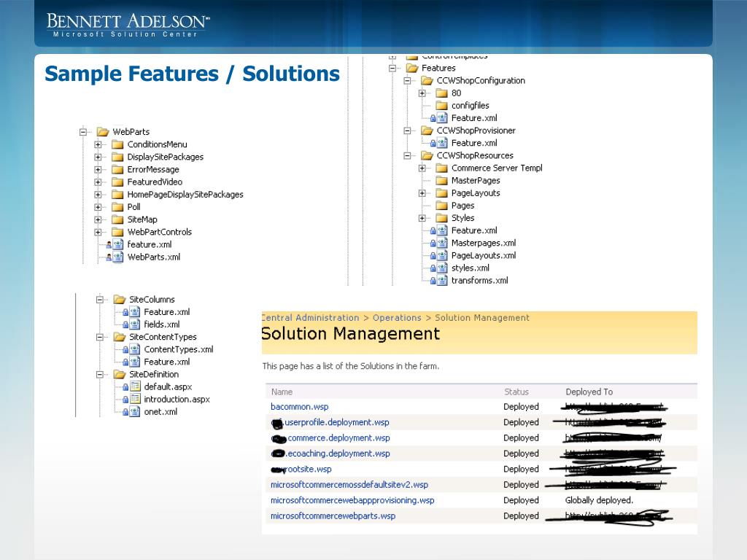Click the transforms.xml file icon
The height and width of the screenshot is (560, 747).
(442, 281)
